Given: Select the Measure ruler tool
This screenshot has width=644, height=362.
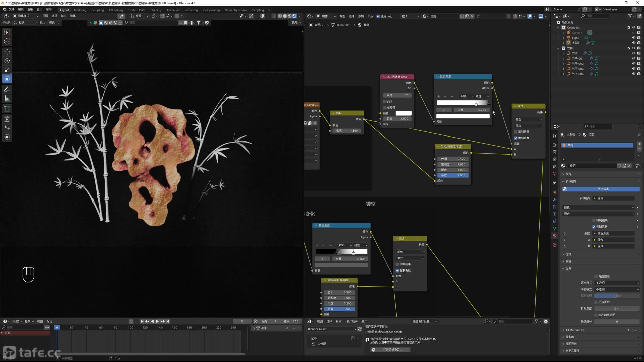Looking at the screenshot, I should point(7,99).
